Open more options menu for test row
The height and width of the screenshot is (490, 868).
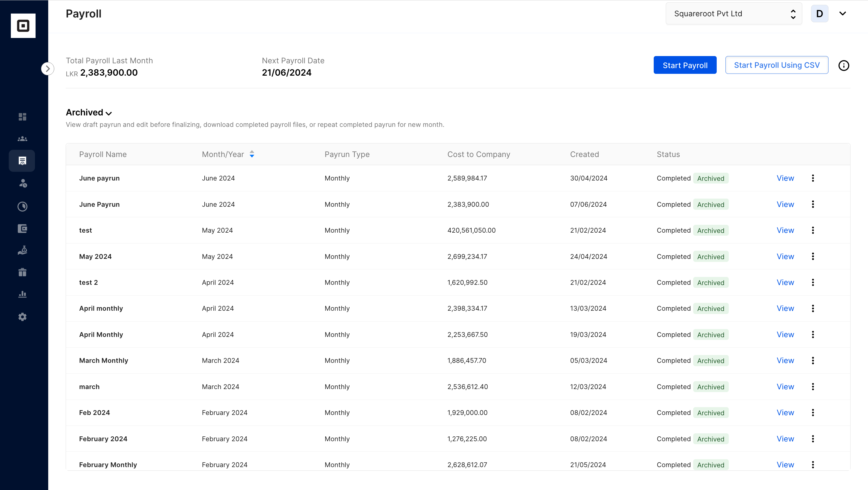coord(813,230)
